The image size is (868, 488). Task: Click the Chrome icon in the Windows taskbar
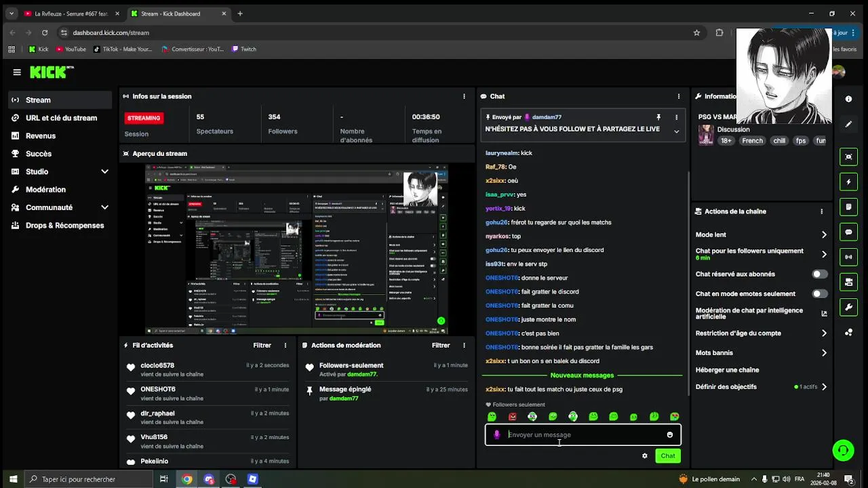click(186, 479)
